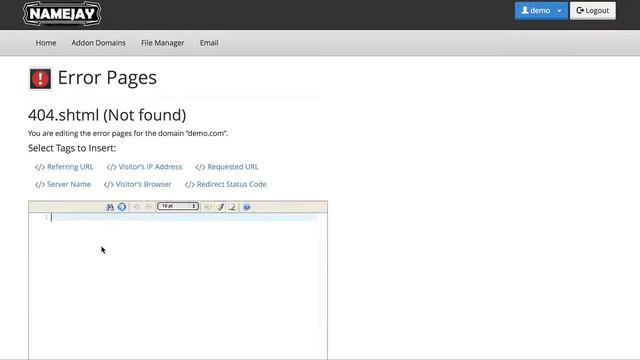Click the undo icon in editor toolbar
Image resolution: width=640 pixels, height=360 pixels.
(136, 207)
